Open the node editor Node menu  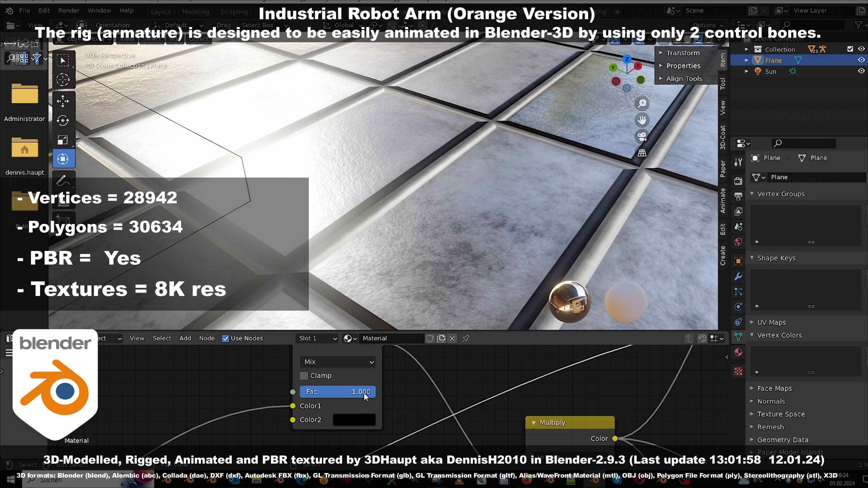tap(207, 338)
